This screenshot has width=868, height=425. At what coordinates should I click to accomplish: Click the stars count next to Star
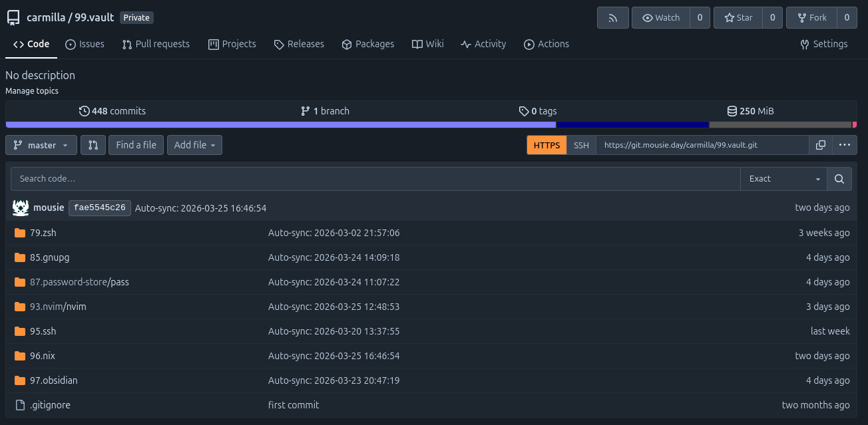(x=772, y=18)
